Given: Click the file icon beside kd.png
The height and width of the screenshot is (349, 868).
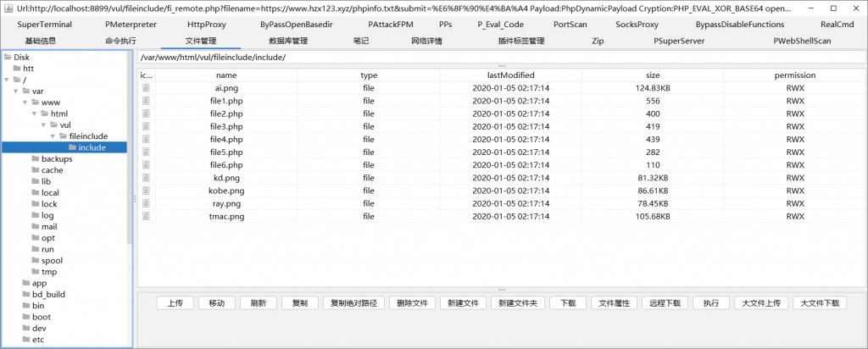Looking at the screenshot, I should point(147,178).
